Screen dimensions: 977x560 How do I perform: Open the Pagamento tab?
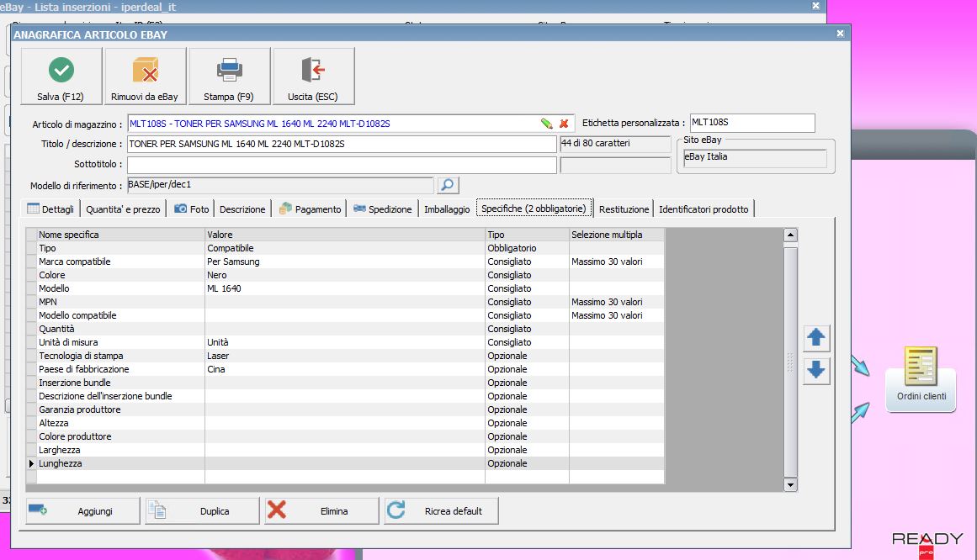point(310,209)
